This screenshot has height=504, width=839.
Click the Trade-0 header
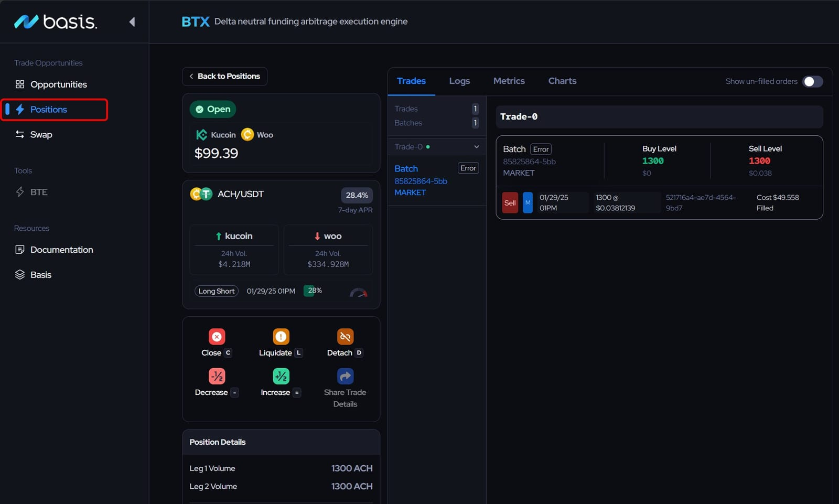tap(659, 117)
